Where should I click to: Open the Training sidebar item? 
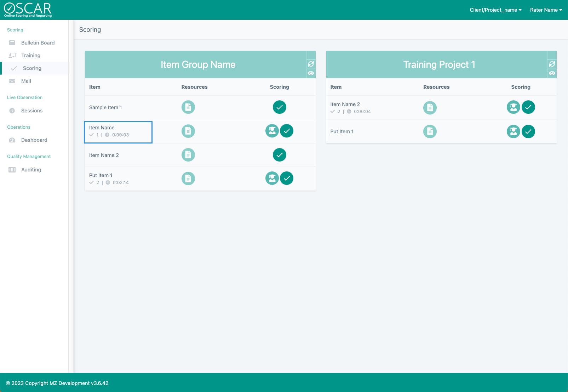31,55
